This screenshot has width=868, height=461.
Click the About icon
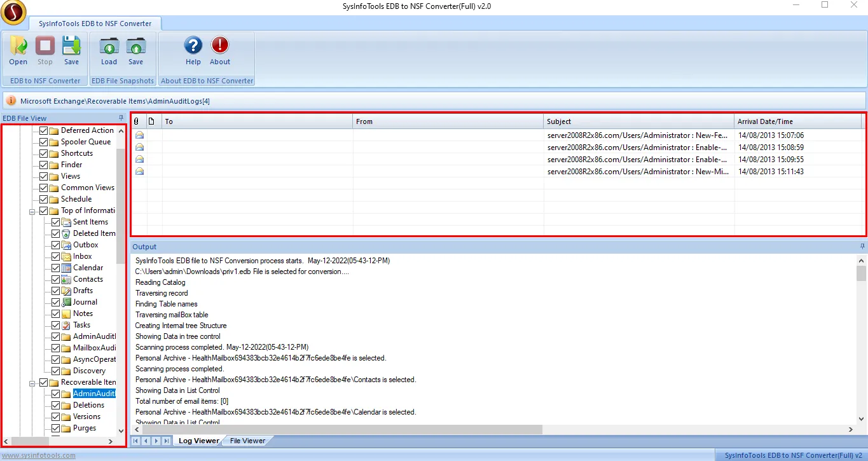coord(220,50)
